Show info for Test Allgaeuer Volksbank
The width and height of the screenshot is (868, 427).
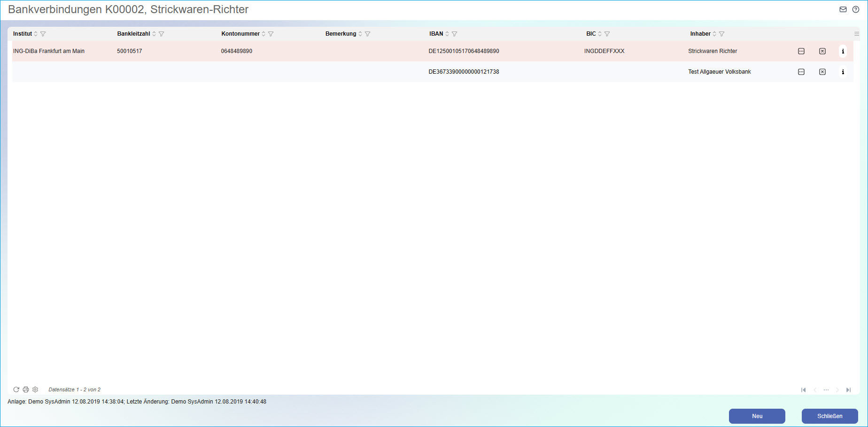[x=843, y=72]
